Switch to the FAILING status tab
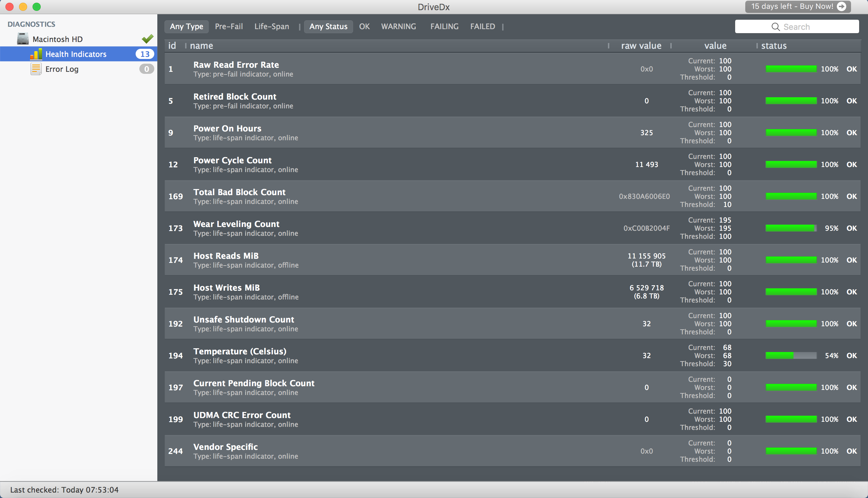This screenshot has width=868, height=498. (444, 26)
